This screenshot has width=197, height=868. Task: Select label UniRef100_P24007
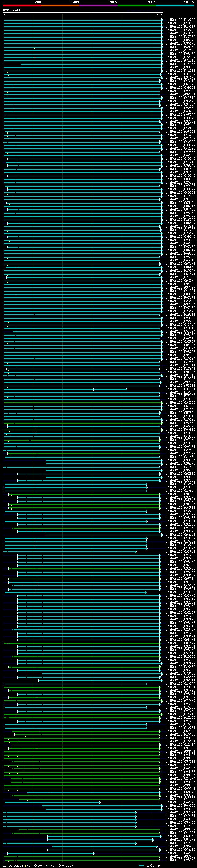coord(180,139)
